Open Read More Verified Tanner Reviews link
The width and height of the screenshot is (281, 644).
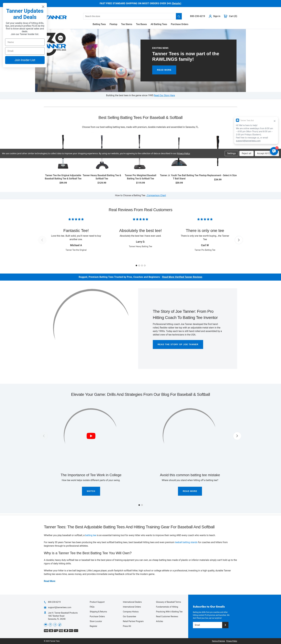tap(182, 277)
